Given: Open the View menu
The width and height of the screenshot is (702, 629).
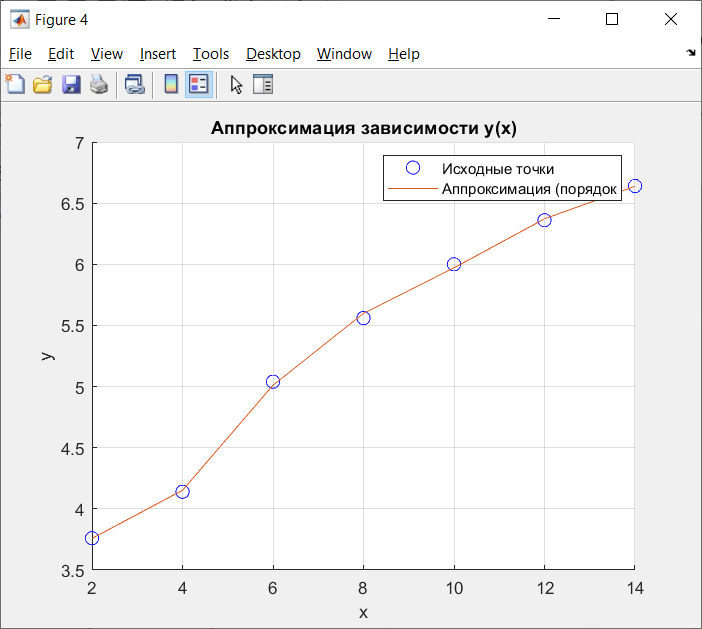Looking at the screenshot, I should pos(107,54).
